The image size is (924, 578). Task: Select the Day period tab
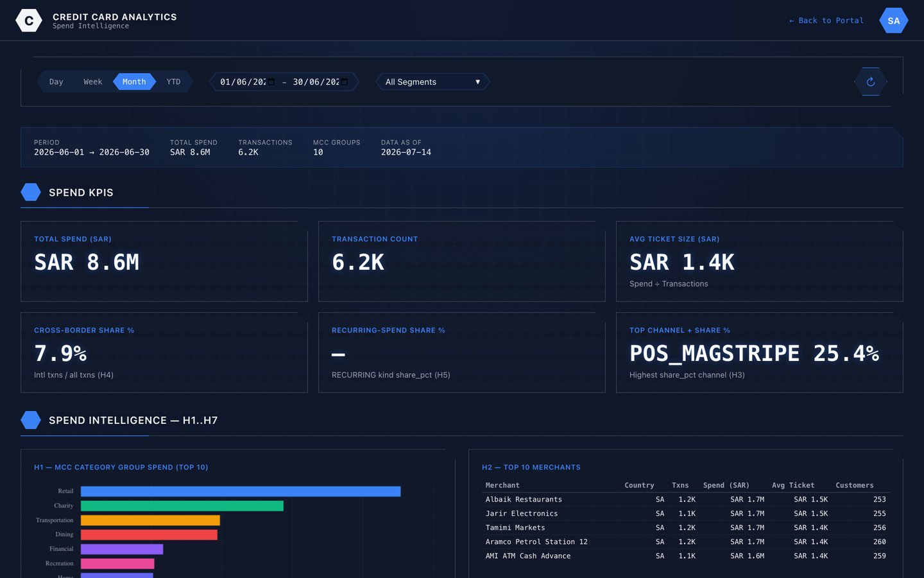(56, 82)
